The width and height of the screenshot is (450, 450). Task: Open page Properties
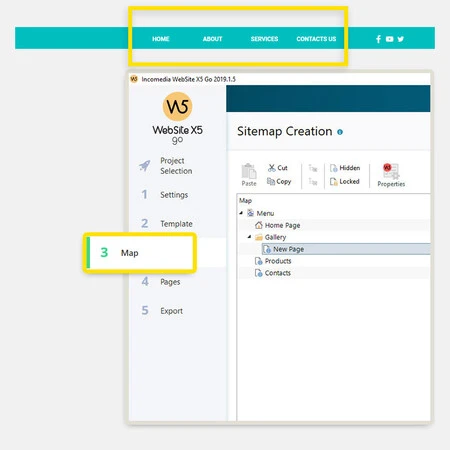[391, 175]
